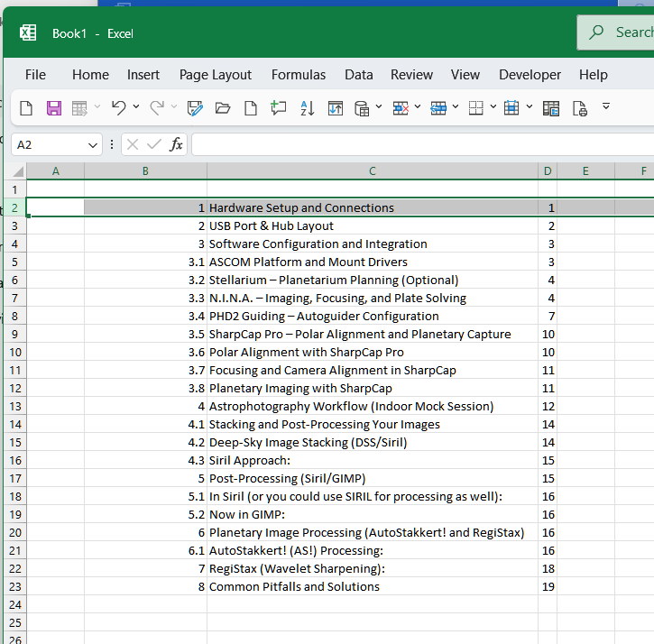Screen dimensions: 654x644
Task: Select column C header
Action: pyautogui.click(x=373, y=171)
